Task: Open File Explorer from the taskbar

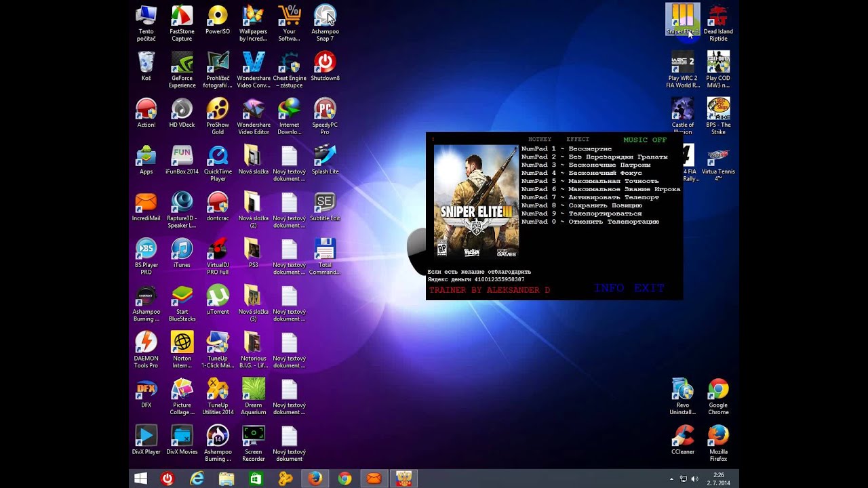Action: pos(226,479)
